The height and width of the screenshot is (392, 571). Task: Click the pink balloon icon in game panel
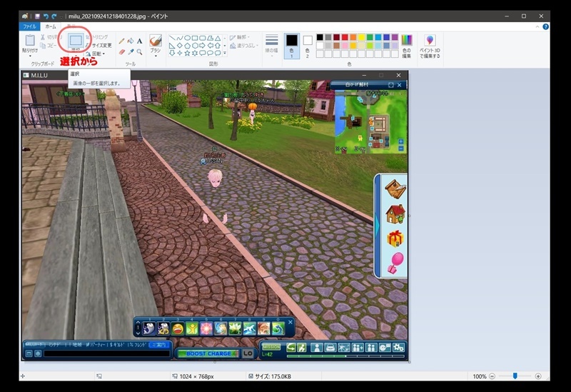click(396, 263)
